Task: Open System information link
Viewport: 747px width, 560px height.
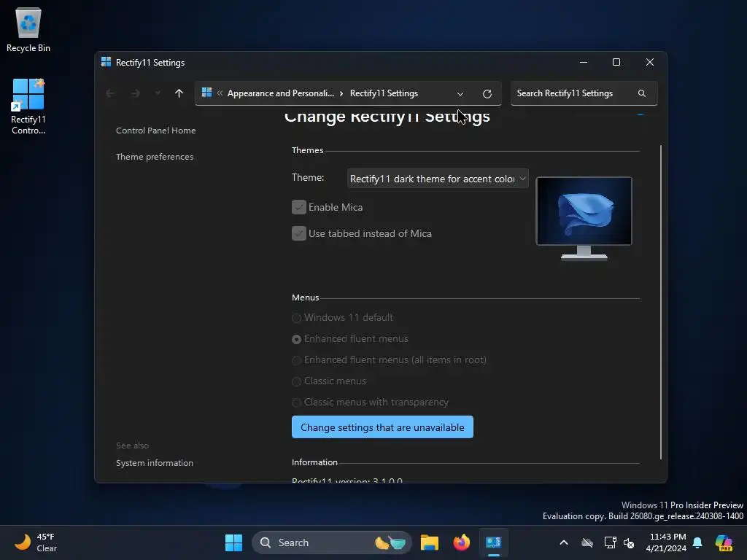Action: pyautogui.click(x=155, y=463)
